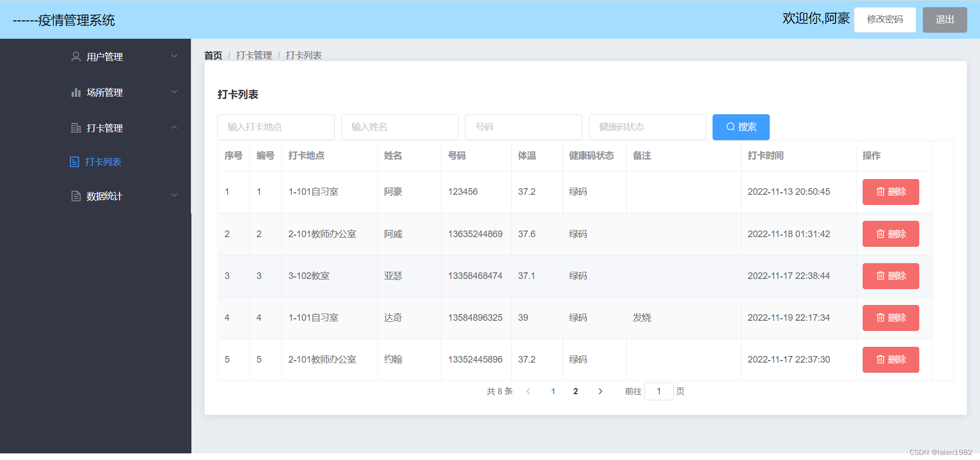This screenshot has height=460, width=980.
Task: Focus the 输入打卡地点 search field
Action: pyautogui.click(x=276, y=127)
